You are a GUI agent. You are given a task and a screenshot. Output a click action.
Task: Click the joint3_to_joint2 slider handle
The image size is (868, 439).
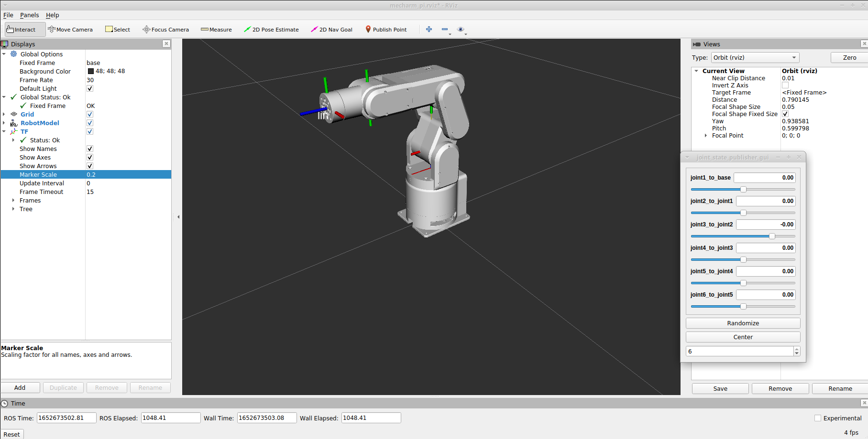(x=772, y=236)
